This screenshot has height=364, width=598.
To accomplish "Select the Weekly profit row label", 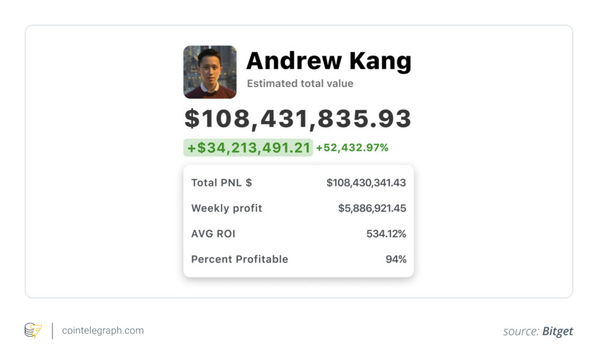I will click(x=227, y=208).
